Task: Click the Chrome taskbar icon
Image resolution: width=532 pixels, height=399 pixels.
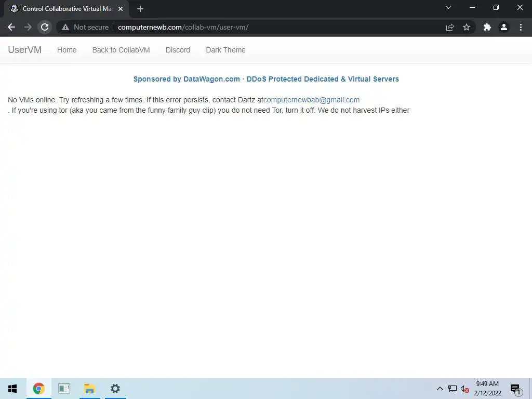Action: point(38,389)
